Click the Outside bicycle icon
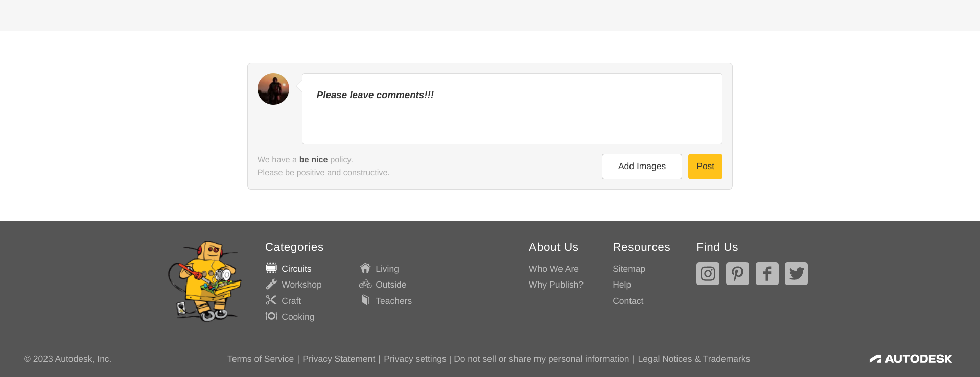The height and width of the screenshot is (377, 980). (x=365, y=284)
